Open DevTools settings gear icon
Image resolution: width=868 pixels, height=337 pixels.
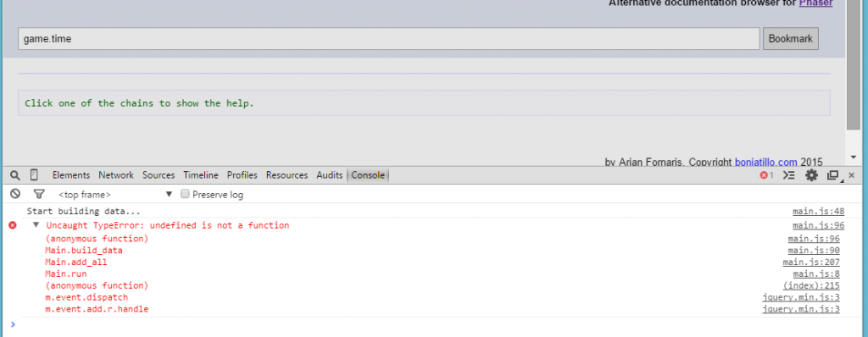pyautogui.click(x=811, y=175)
